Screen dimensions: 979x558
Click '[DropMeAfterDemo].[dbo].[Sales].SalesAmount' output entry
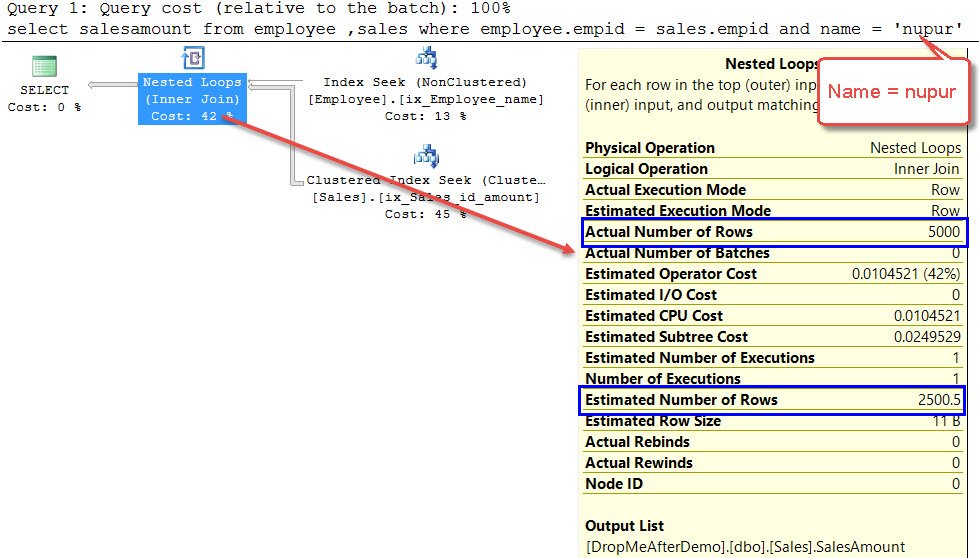point(745,547)
